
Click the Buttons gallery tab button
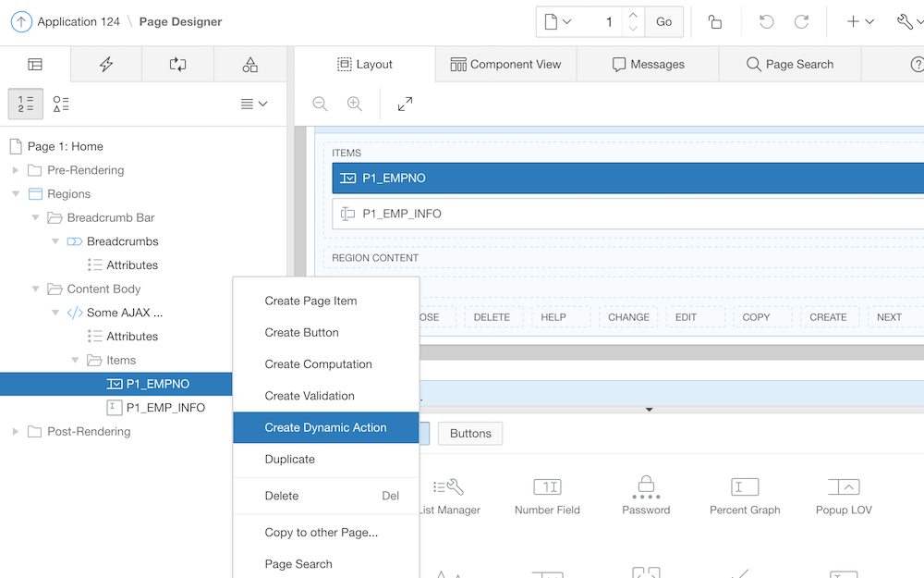click(x=470, y=433)
